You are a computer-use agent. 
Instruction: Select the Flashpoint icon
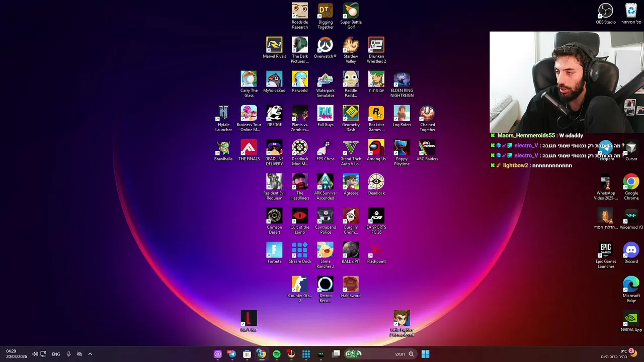click(x=376, y=253)
